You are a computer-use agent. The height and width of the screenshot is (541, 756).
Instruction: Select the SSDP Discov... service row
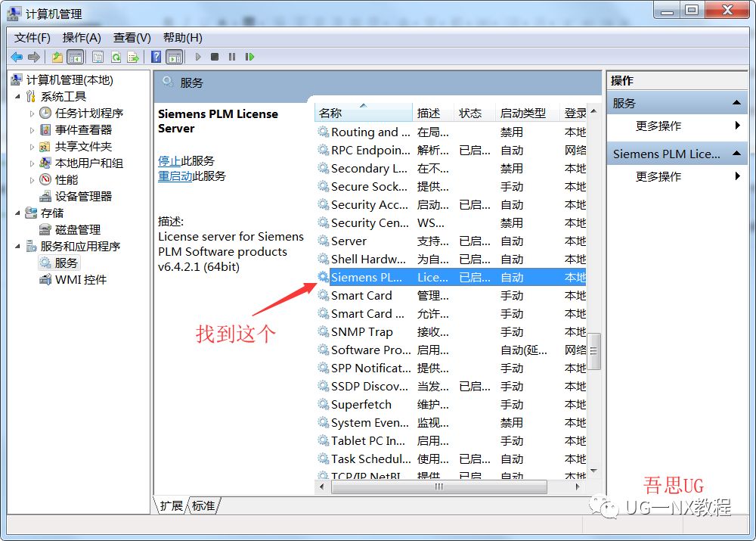(x=451, y=387)
